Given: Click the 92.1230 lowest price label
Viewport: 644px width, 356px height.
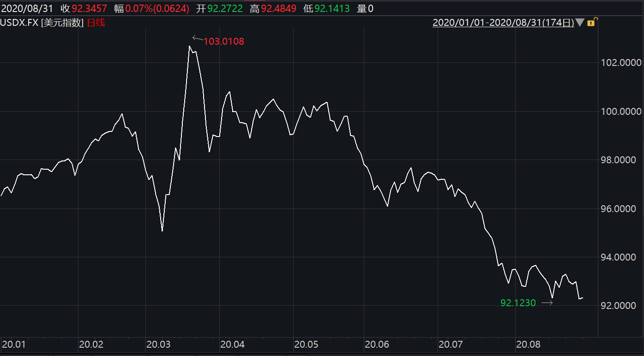Looking at the screenshot, I should [x=518, y=303].
